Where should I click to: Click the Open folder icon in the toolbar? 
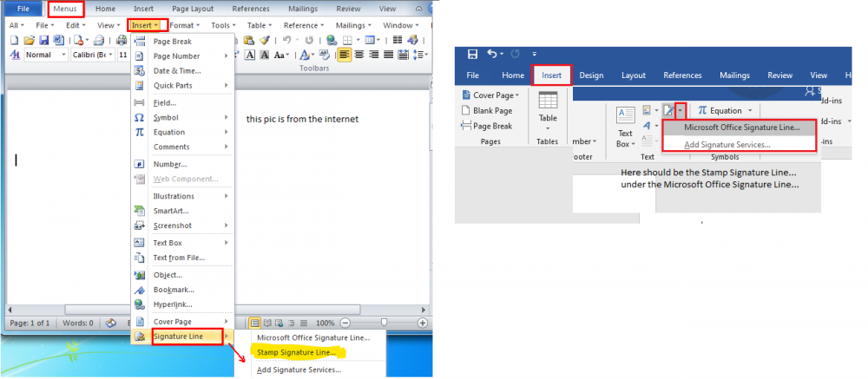pos(29,40)
